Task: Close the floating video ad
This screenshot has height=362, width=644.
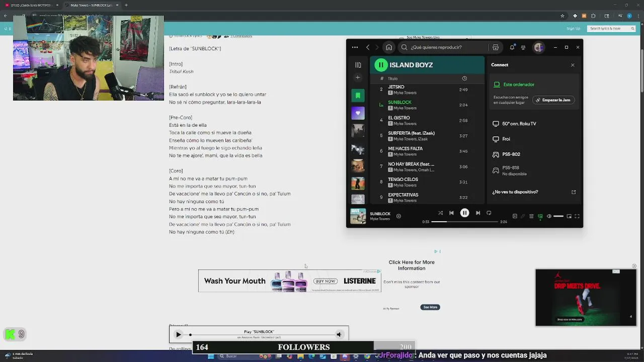Action: click(x=634, y=266)
